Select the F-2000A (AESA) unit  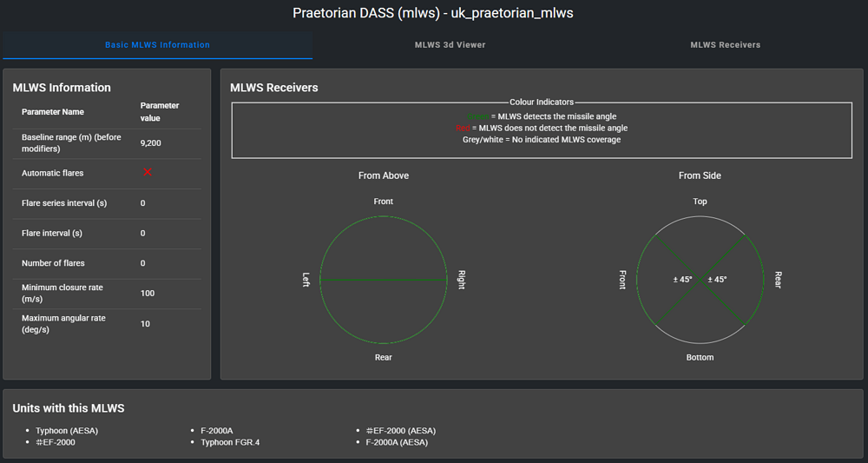pyautogui.click(x=392, y=442)
